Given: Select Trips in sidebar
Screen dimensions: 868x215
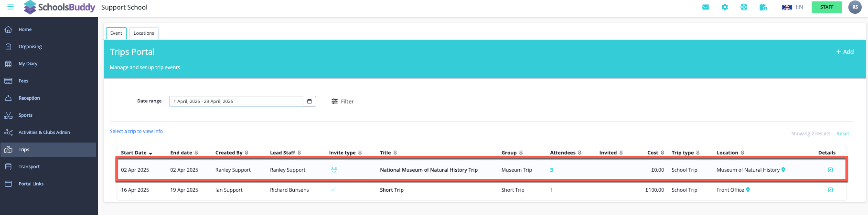Looking at the screenshot, I should coord(48,149).
